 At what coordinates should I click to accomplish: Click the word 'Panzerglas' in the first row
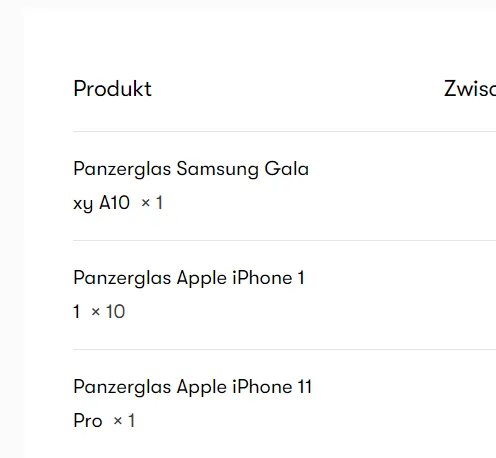tap(122, 169)
